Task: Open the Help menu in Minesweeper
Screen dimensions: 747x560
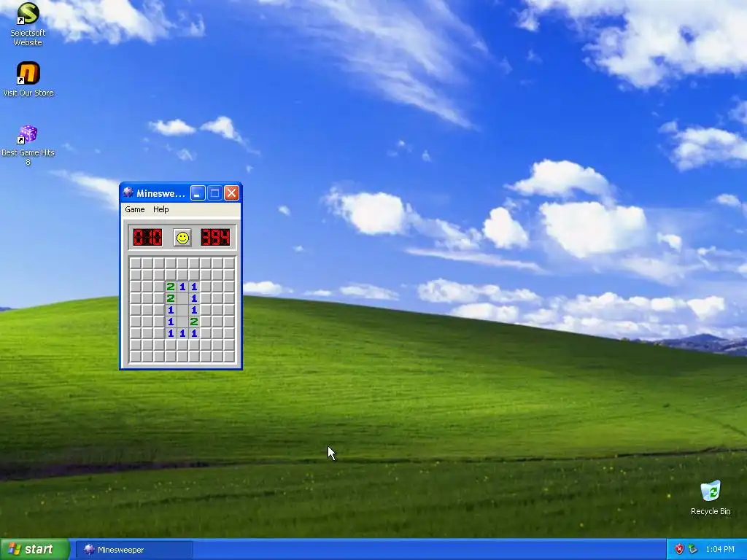Action: click(161, 209)
